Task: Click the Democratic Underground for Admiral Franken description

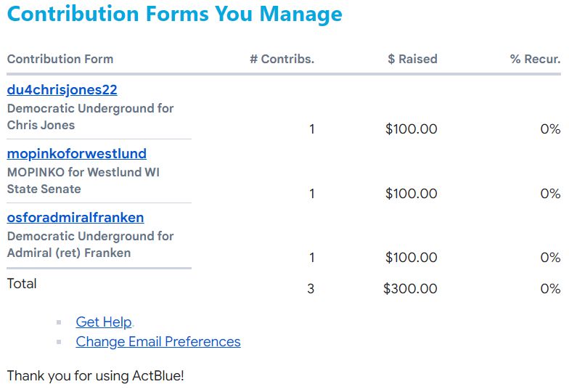Action: (90, 245)
